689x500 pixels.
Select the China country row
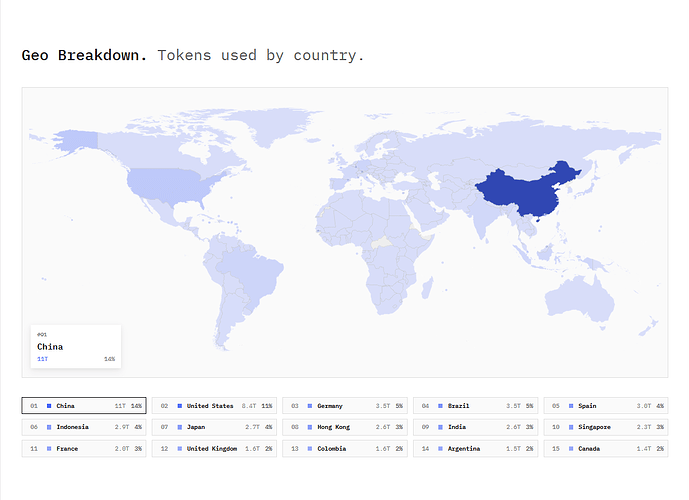84,406
